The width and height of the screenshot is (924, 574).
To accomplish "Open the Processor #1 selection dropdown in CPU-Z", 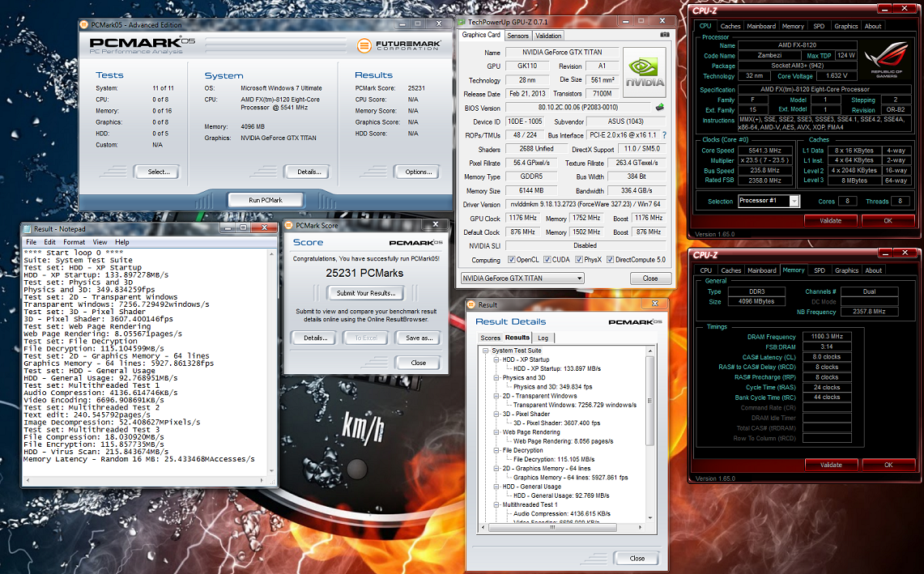I will click(769, 201).
